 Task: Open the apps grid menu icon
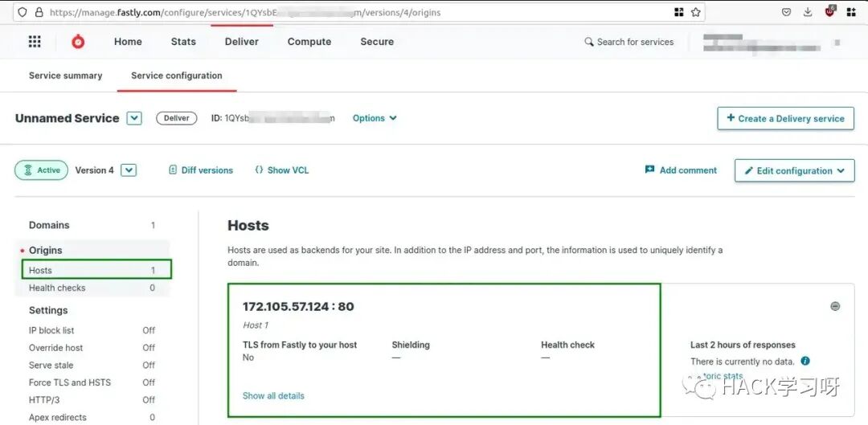pos(35,42)
